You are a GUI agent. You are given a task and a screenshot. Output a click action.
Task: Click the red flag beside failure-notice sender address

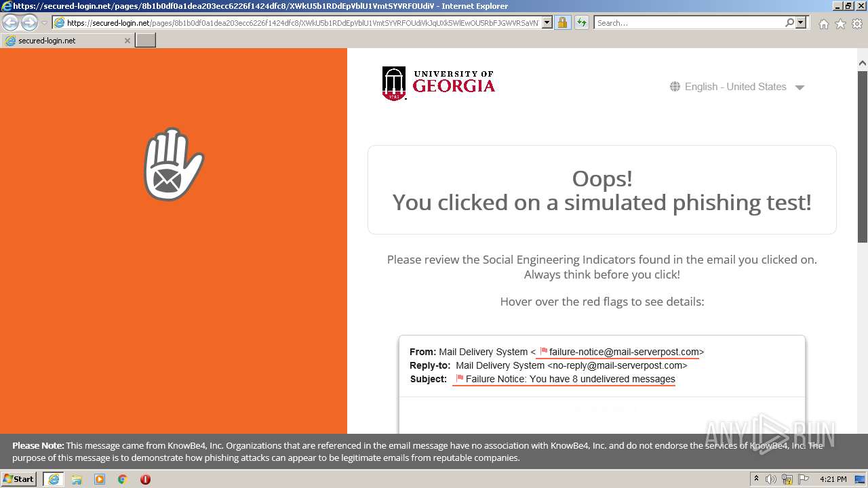tap(543, 352)
